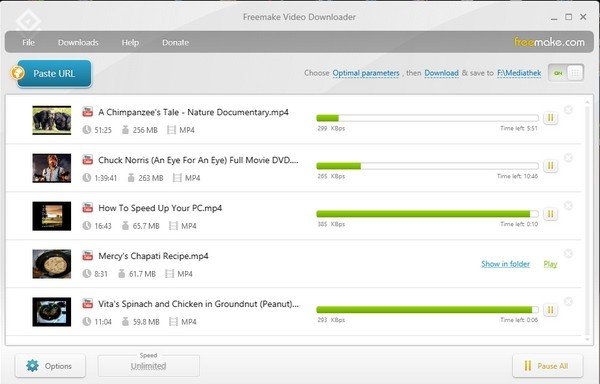Click Optimal parameters link
The image size is (600, 384).
366,73
